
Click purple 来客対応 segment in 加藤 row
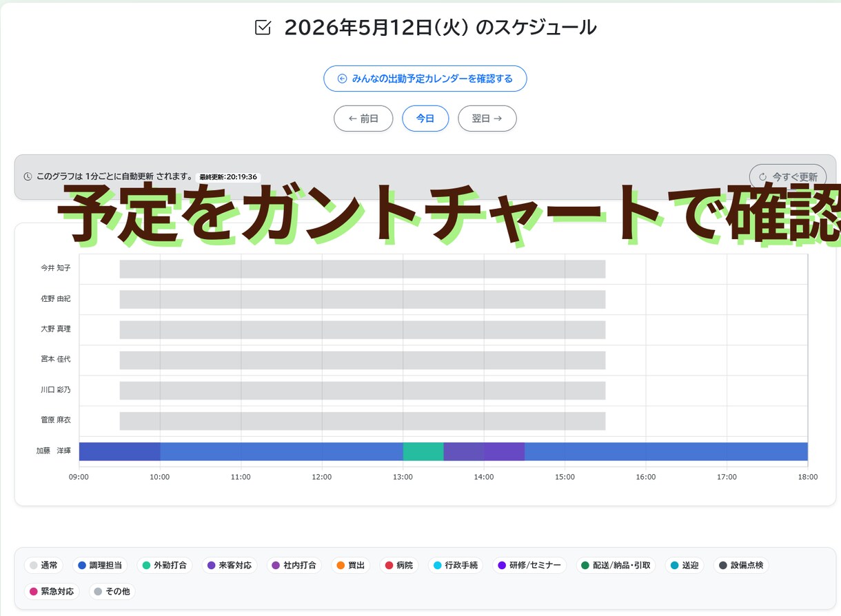pos(484,451)
